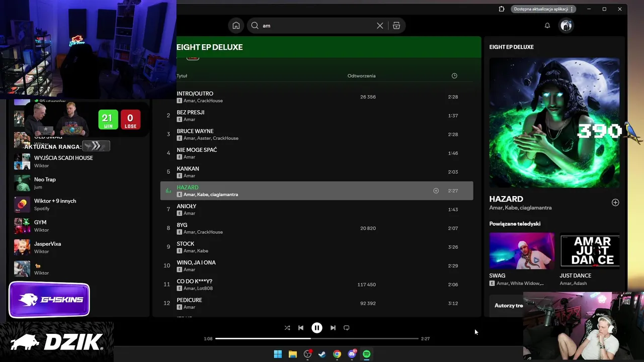644x362 pixels.
Task: Open the user profile avatar
Action: pyautogui.click(x=566, y=26)
